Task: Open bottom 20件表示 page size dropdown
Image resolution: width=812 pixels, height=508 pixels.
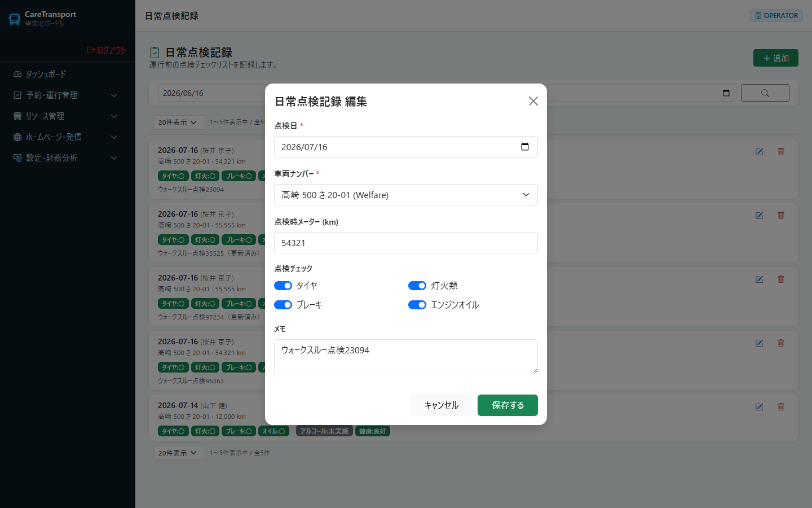Action: (x=179, y=453)
